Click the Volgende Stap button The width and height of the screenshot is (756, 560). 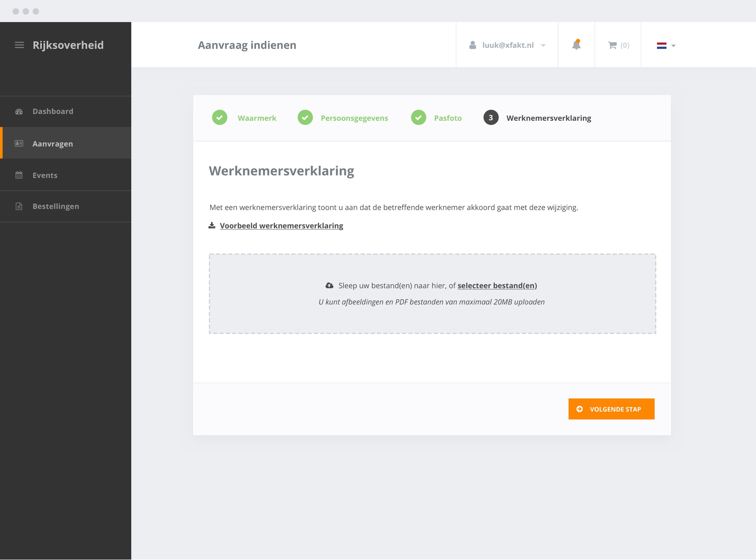click(611, 409)
